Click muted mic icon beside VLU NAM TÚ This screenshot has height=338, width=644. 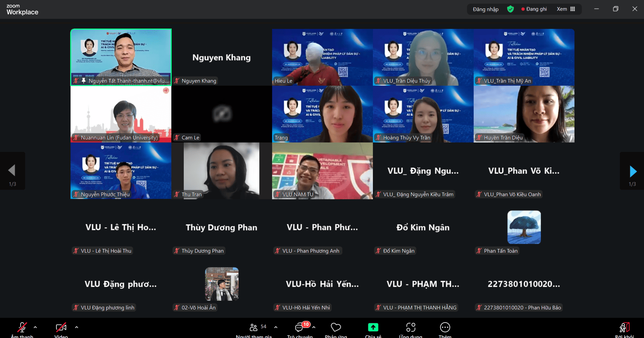point(277,194)
